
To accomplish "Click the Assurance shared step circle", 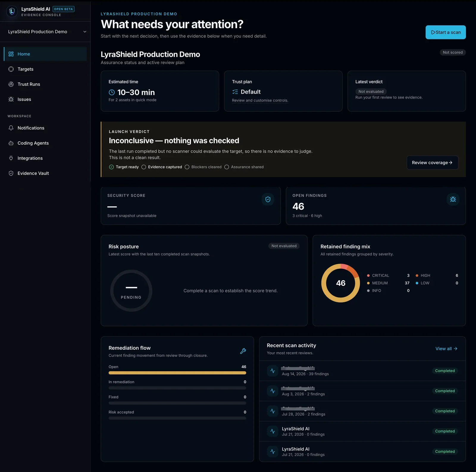I will point(227,167).
